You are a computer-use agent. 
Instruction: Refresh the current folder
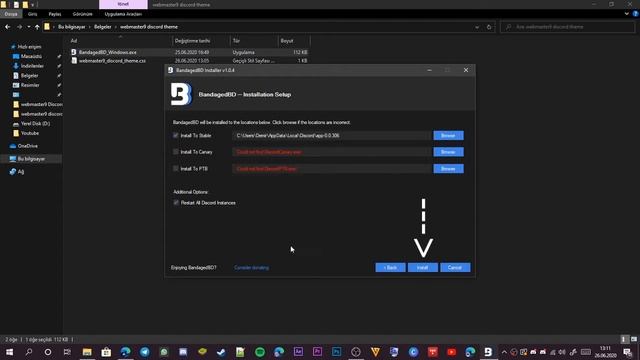[x=489, y=27]
